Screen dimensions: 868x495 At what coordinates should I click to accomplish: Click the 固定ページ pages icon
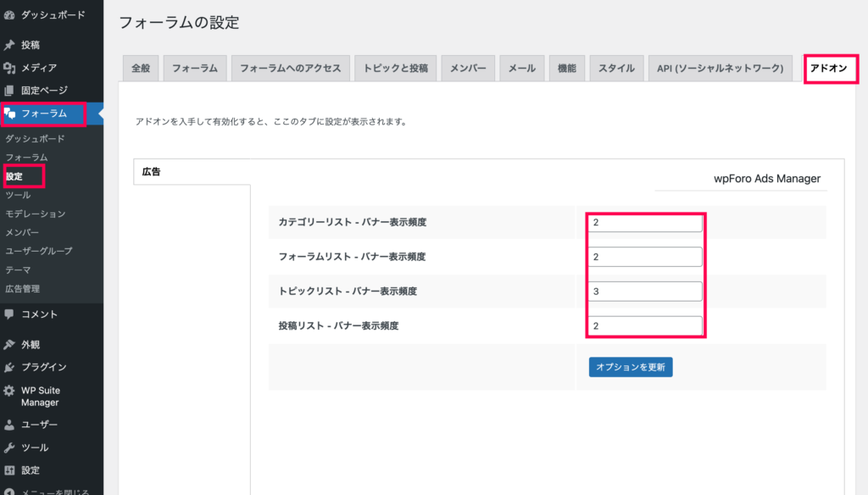[x=9, y=90]
